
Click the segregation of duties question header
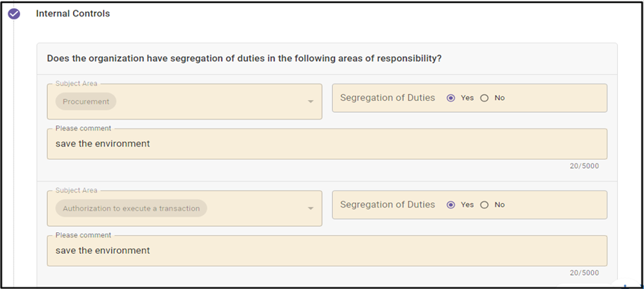coord(244,58)
